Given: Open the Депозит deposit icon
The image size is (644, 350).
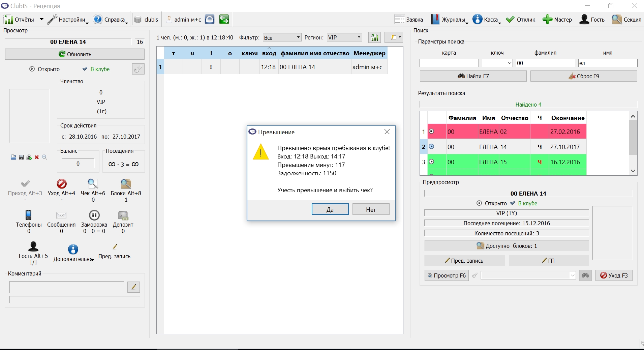Looking at the screenshot, I should pyautogui.click(x=123, y=215).
